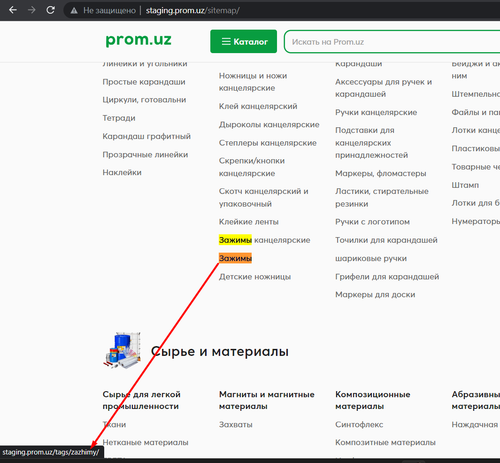
Task: Open Ручки канцелярские link
Action: [376, 112]
